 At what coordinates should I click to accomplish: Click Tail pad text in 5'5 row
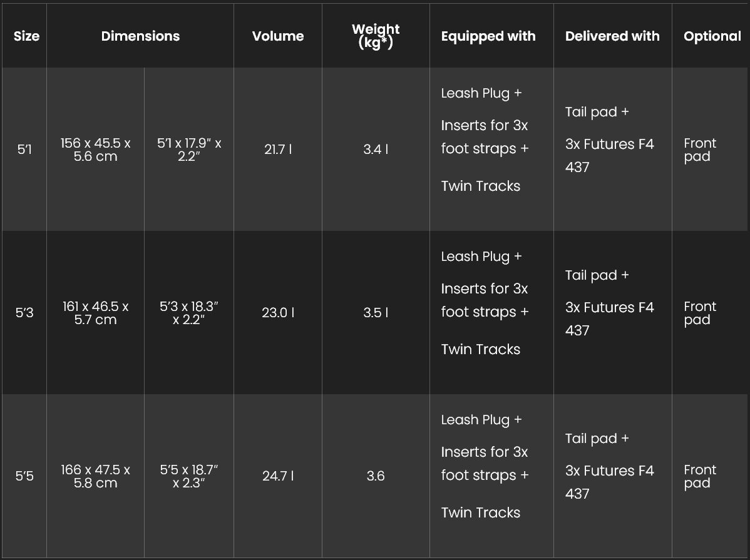click(x=591, y=439)
